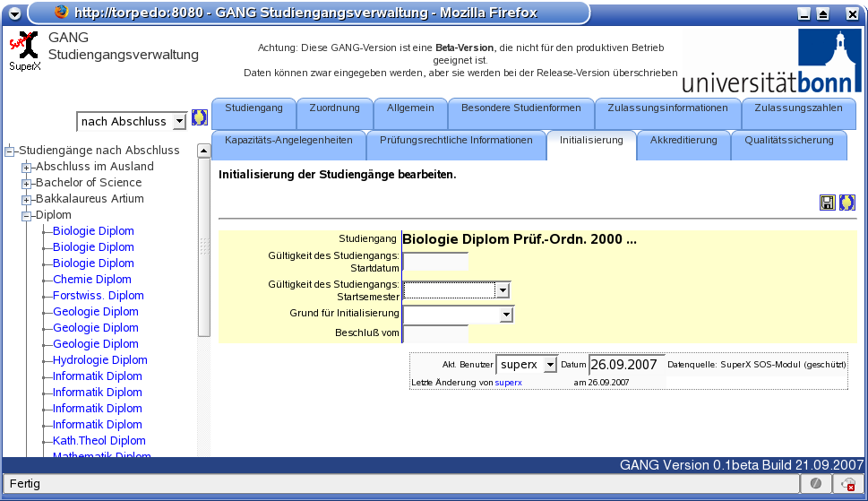Click the Universität Bonn logo
This screenshot has height=501, width=868.
[769, 61]
